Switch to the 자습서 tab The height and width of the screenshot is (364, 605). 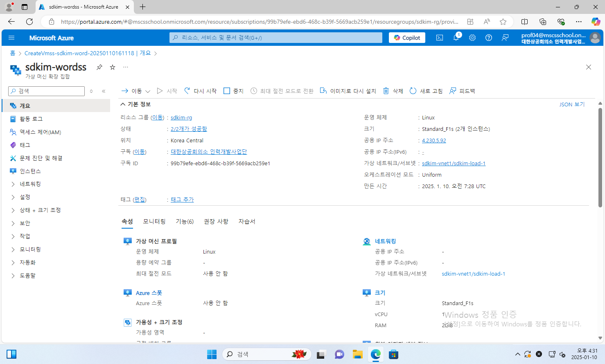(x=247, y=221)
